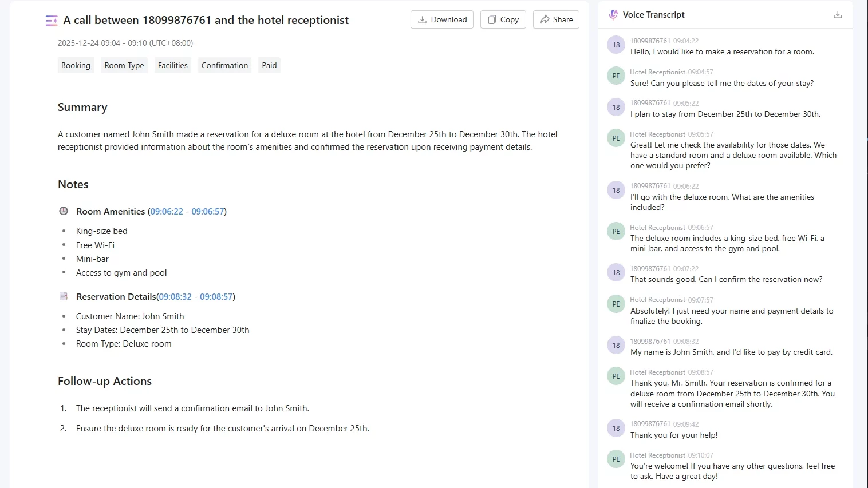Click the Copy button
This screenshot has width=868, height=488.
pos(503,19)
